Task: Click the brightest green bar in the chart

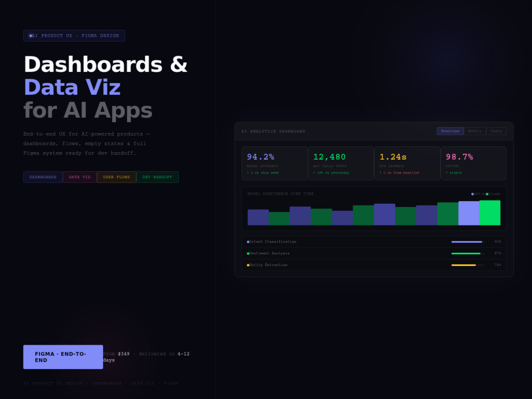Action: pyautogui.click(x=490, y=213)
